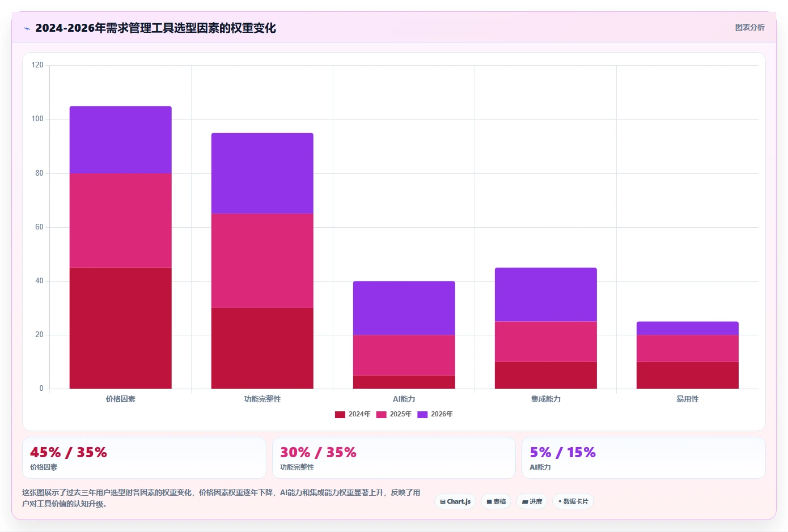Click the y-axis value 100

pos(37,119)
